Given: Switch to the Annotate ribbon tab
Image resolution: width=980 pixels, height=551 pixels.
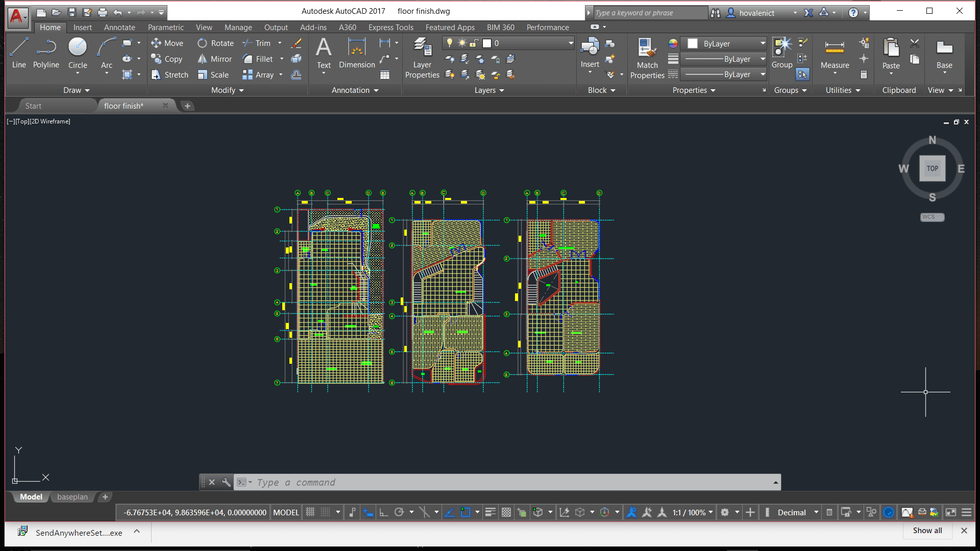Looking at the screenshot, I should (119, 27).
